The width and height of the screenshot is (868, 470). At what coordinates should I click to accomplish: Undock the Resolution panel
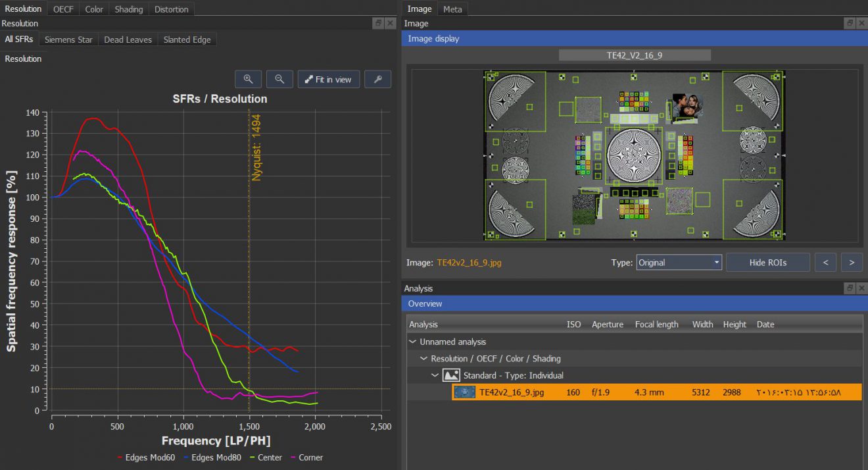(378, 23)
